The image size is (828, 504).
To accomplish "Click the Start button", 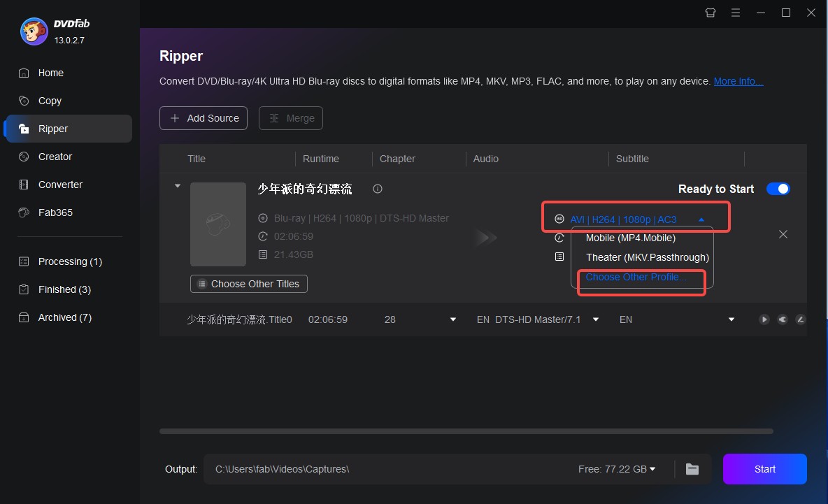I will coord(764,469).
